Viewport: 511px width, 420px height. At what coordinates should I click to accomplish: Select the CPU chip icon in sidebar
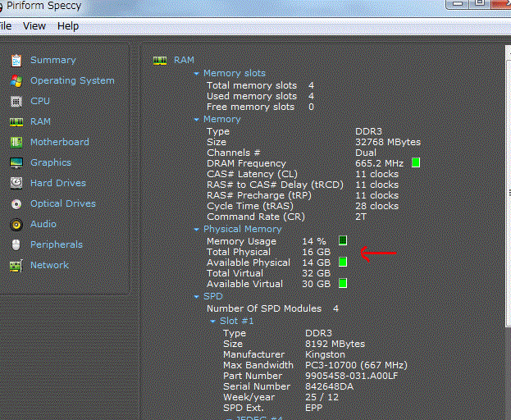click(16, 102)
